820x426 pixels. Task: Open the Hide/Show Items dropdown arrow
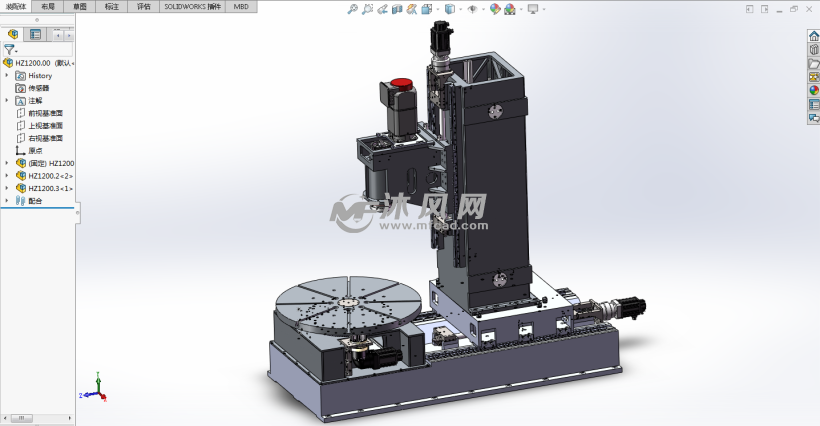pyautogui.click(x=483, y=9)
